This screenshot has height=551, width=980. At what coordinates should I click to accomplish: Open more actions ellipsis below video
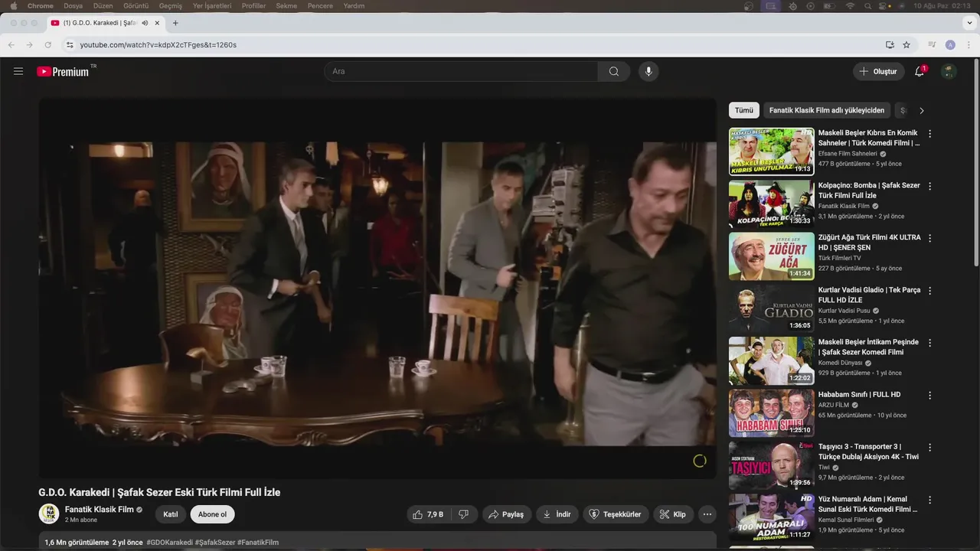707,514
